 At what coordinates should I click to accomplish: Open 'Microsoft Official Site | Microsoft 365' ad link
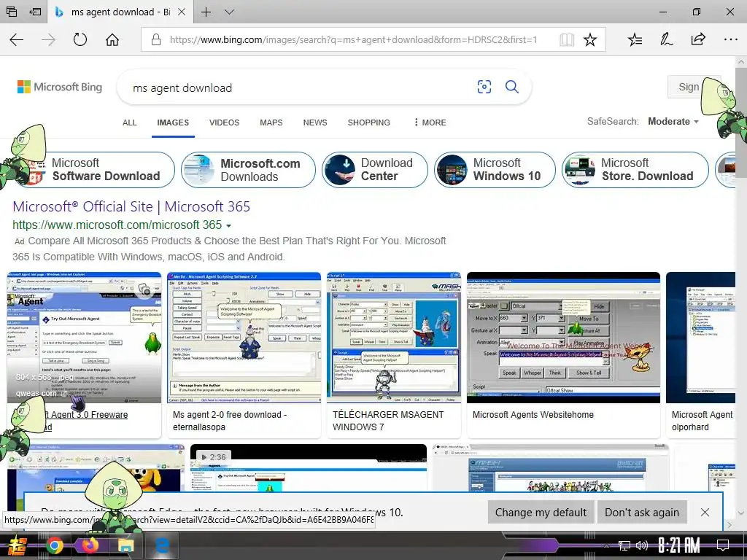[131, 206]
